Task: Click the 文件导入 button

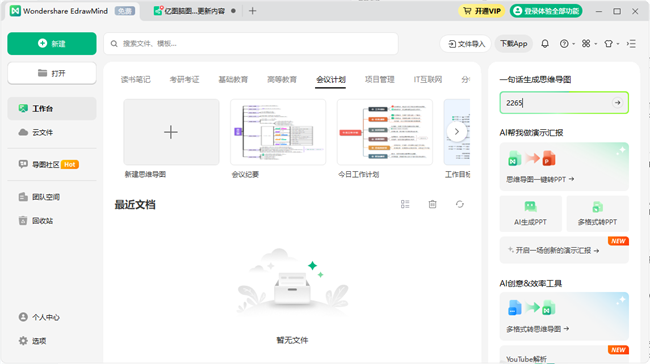Action: tap(466, 44)
